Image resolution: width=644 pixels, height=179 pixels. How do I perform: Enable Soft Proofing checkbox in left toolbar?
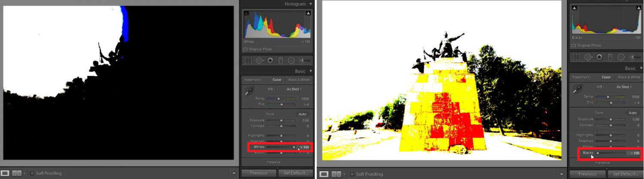pos(32,173)
